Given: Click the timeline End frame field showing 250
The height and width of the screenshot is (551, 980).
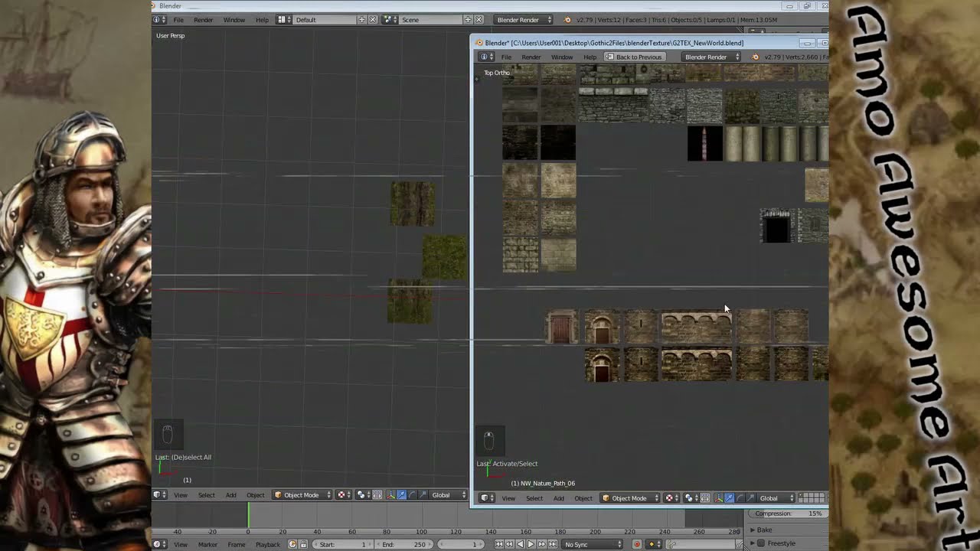Looking at the screenshot, I should pos(404,545).
